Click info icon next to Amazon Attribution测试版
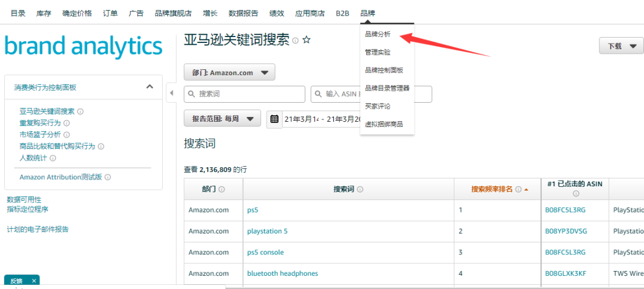Image resolution: width=644 pixels, height=289 pixels. click(107, 177)
